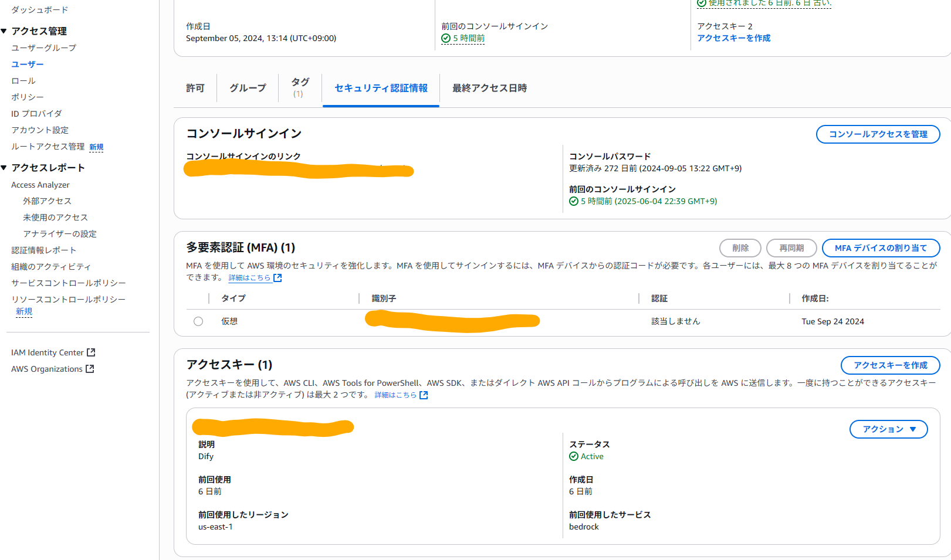Screen dimensions: 951x560
Task: Open 詳細はこちら link in MFA description
Action: 249,278
